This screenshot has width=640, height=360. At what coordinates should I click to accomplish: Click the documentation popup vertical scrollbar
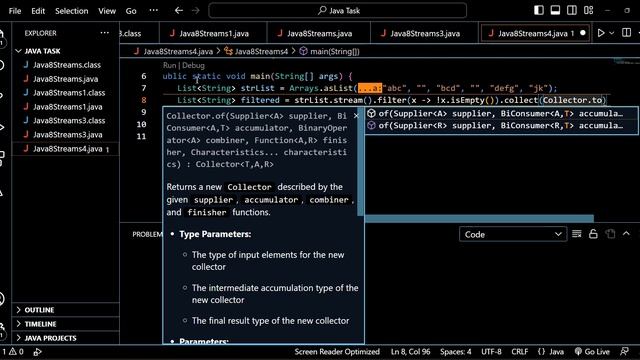360,163
